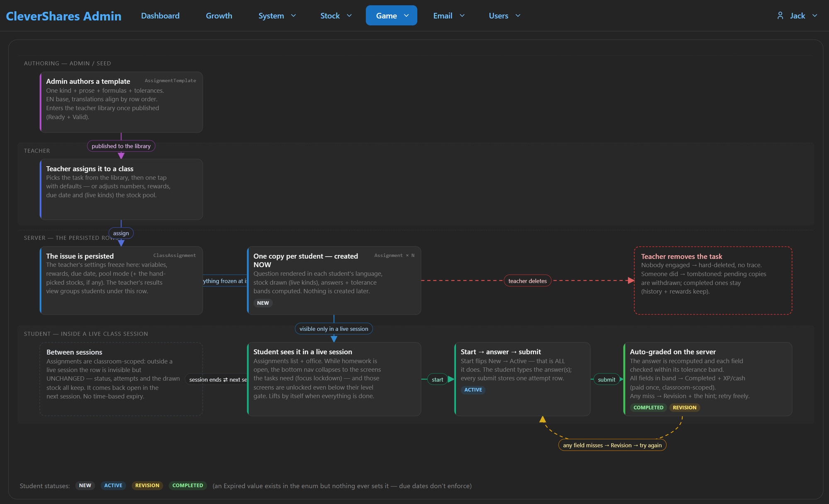Image resolution: width=829 pixels, height=504 pixels.
Task: Open the CleverShares Admin home logo
Action: 63,16
